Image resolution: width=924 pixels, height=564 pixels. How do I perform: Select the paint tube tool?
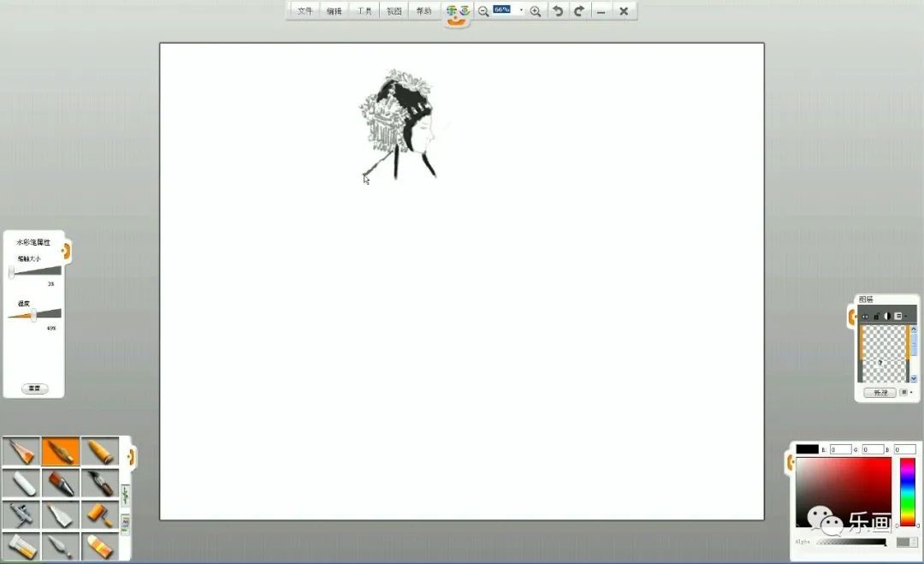pos(21,545)
